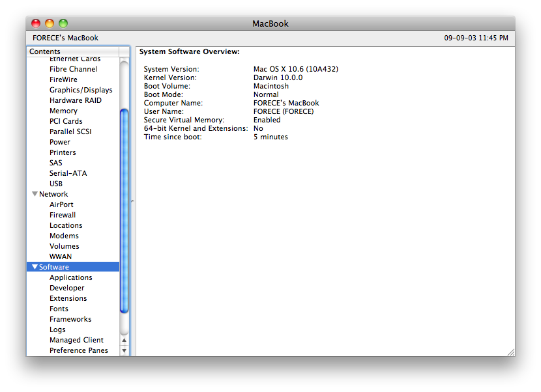Zoom the window with green button
This screenshot has width=541, height=392.
point(63,23)
